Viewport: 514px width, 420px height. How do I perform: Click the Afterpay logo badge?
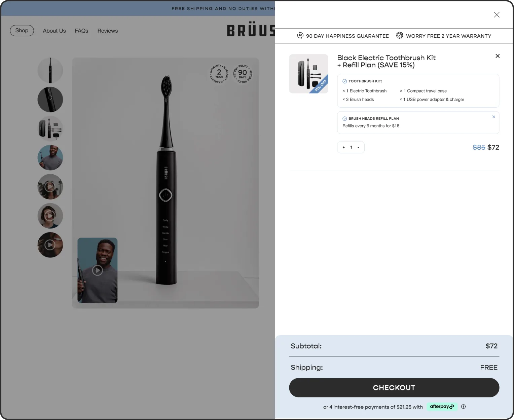click(442, 407)
